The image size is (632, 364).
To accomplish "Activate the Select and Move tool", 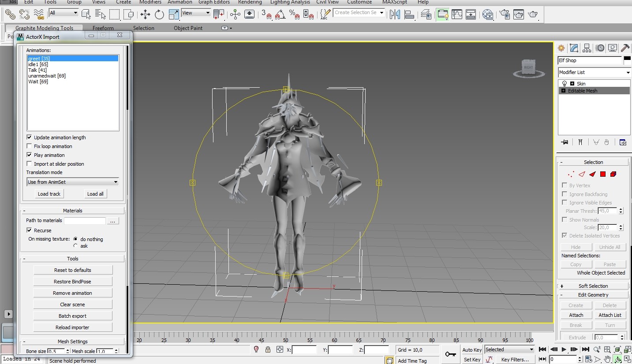I will tap(145, 14).
